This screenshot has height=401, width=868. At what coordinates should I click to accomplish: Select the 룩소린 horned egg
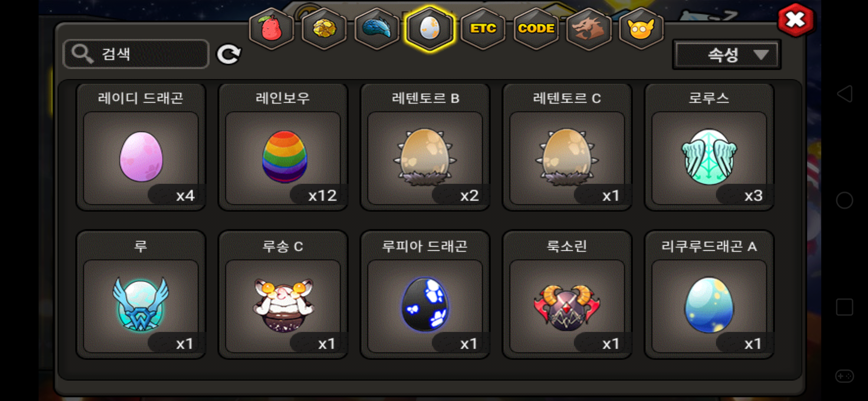point(567,295)
